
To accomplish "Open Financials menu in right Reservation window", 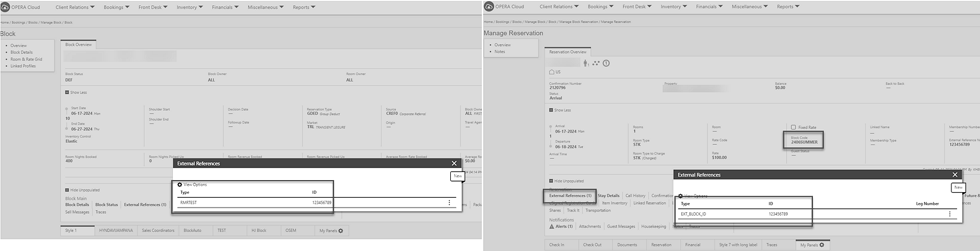I will (709, 7).
